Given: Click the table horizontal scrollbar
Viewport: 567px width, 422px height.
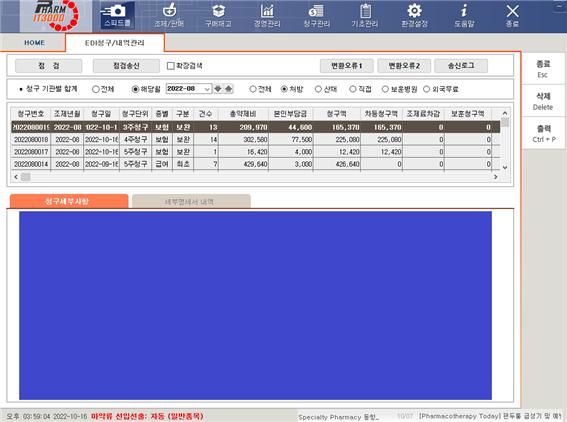Looking at the screenshot, I should coord(256,177).
